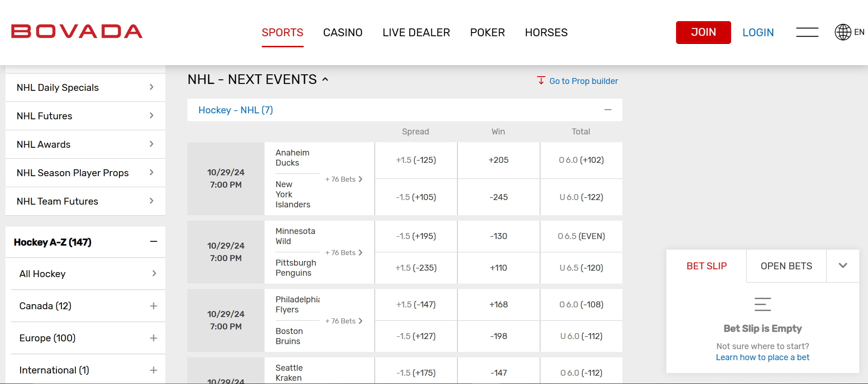Select Minnesota Wild spread -1.5 (+195)
This screenshot has height=384, width=868.
click(416, 236)
